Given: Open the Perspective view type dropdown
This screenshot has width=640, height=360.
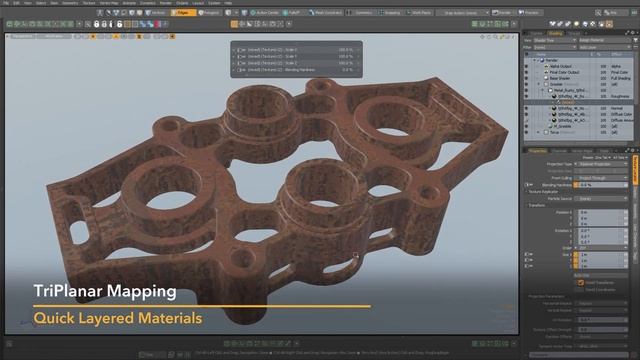Looking at the screenshot, I should 23,37.
